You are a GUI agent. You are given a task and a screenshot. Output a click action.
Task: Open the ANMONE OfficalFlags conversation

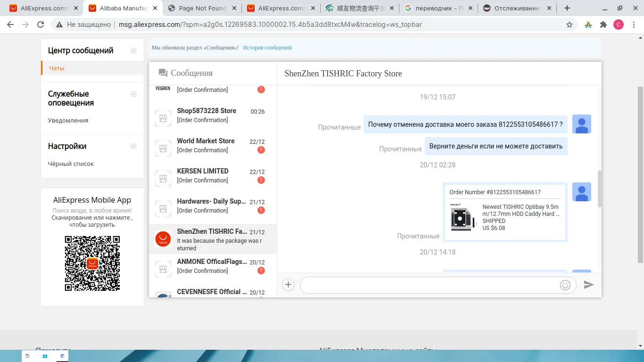[x=213, y=269]
